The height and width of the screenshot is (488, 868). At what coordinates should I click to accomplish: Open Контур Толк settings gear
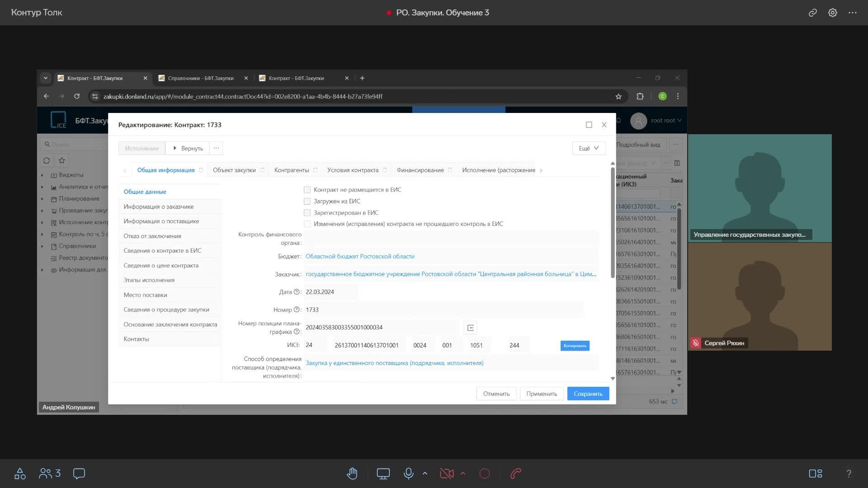point(832,13)
